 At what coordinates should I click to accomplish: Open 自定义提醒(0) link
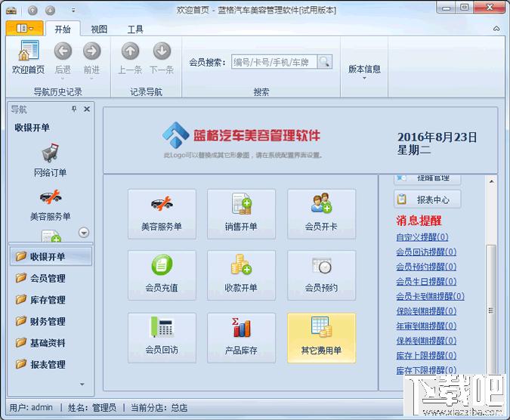(422, 237)
